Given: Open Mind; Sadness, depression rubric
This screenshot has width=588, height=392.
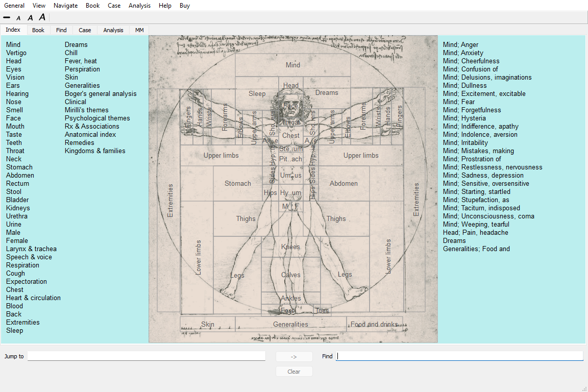Looking at the screenshot, I should tap(483, 176).
